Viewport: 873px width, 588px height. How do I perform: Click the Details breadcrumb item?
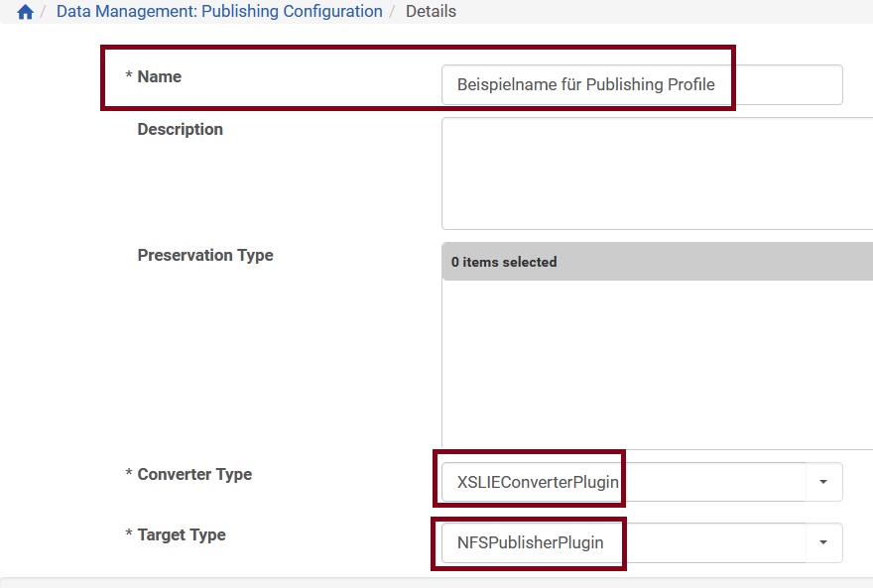[x=431, y=12]
